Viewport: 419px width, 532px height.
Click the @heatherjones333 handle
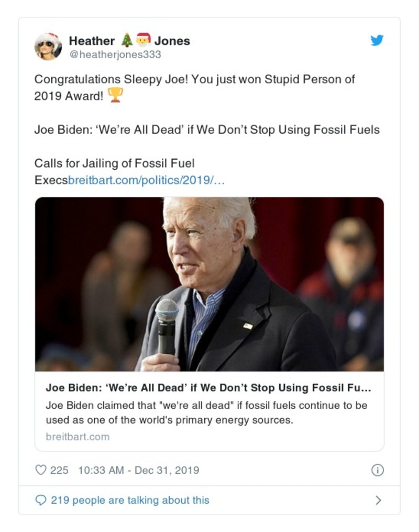(115, 54)
